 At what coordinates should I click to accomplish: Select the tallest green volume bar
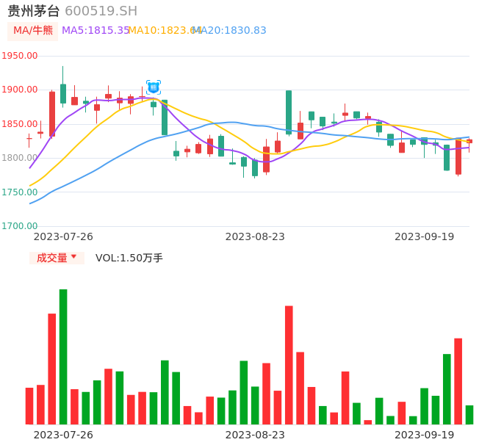[63, 356]
